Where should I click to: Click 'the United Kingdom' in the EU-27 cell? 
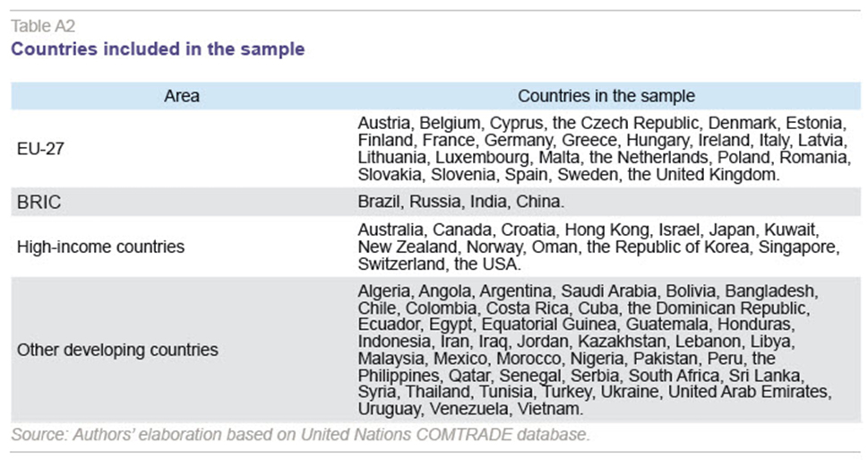pos(703,175)
